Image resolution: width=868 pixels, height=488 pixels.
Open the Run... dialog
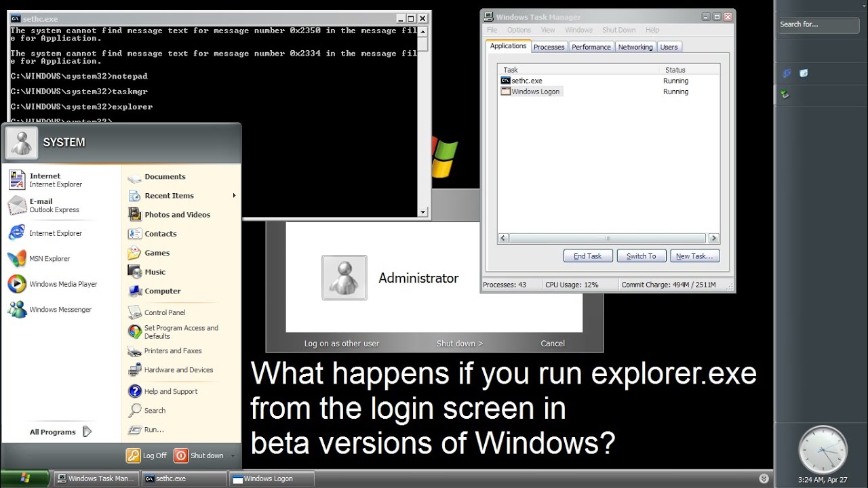(x=146, y=430)
